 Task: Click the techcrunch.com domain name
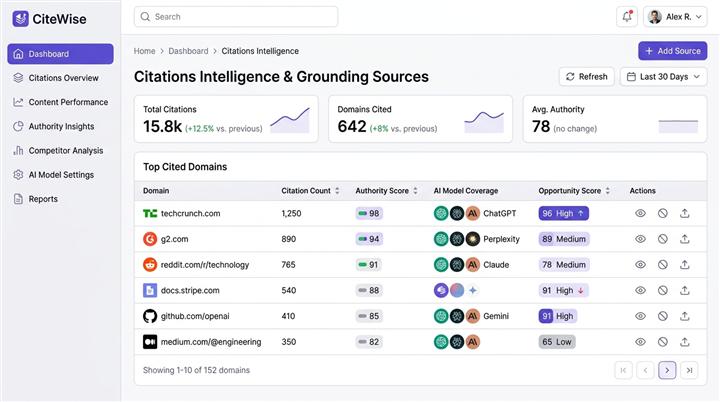191,213
